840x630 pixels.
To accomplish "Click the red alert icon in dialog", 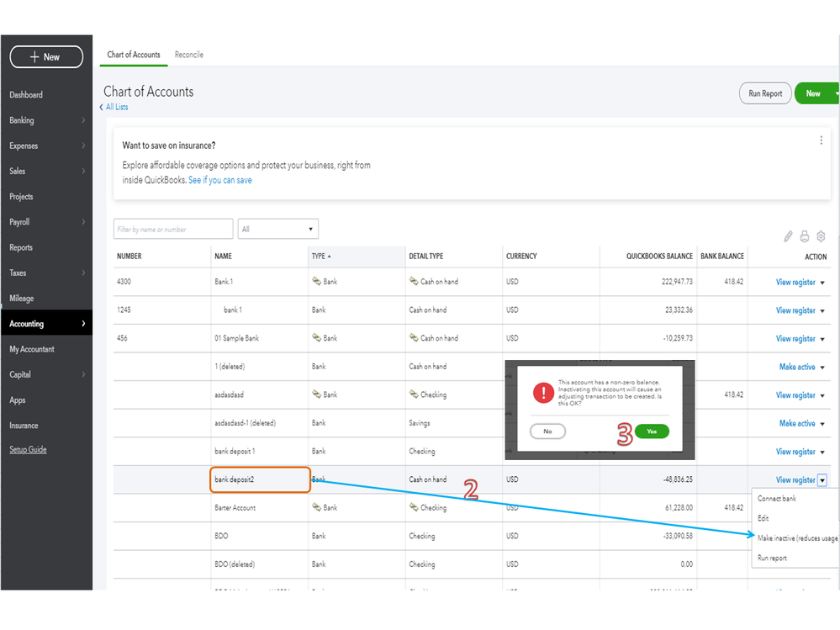I will point(544,393).
